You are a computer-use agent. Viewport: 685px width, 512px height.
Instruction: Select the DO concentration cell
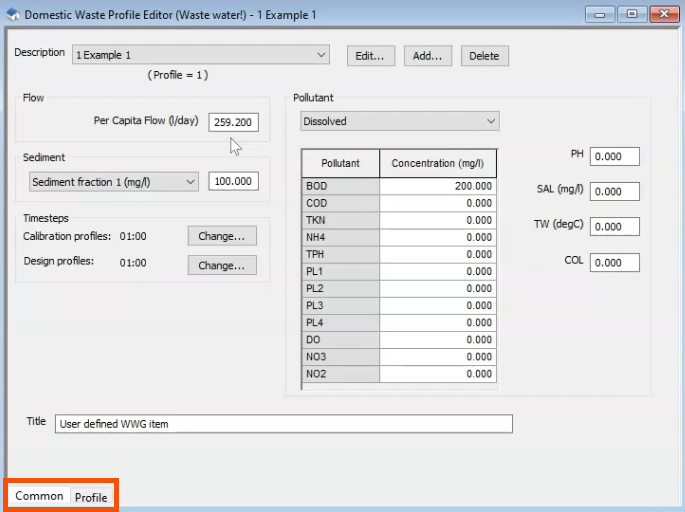[438, 339]
